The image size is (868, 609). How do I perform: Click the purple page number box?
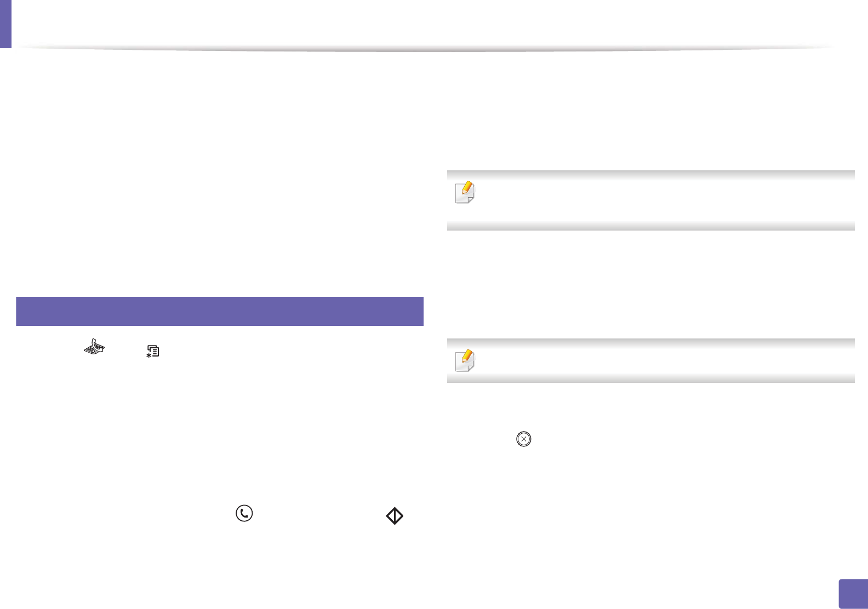tap(853, 594)
